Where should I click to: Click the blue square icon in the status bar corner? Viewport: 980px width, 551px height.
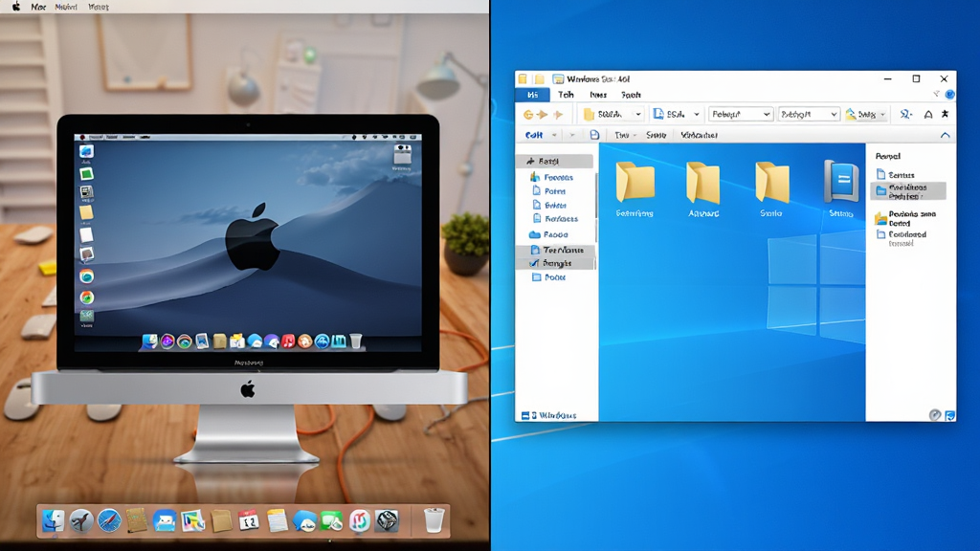click(x=950, y=415)
